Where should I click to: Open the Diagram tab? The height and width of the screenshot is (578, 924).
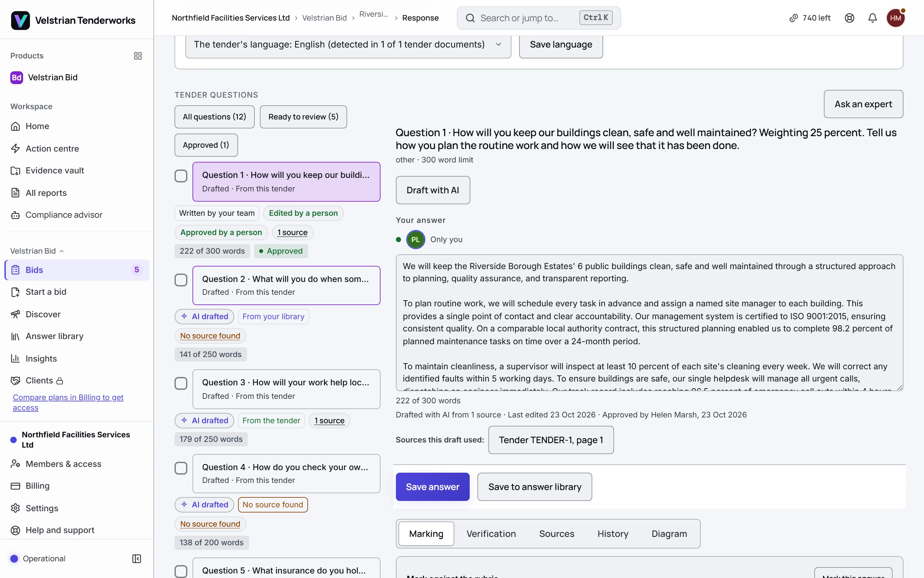[669, 534]
